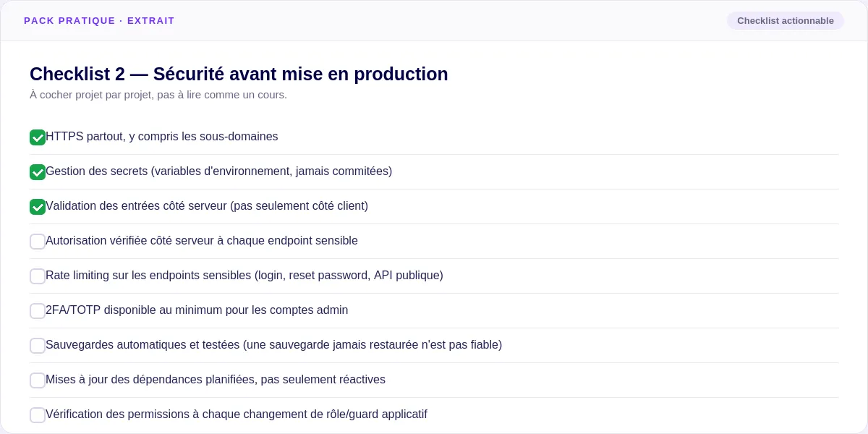The height and width of the screenshot is (434, 868).
Task: Check the Autorisation vérifiée côté serveur box
Action: tap(38, 242)
